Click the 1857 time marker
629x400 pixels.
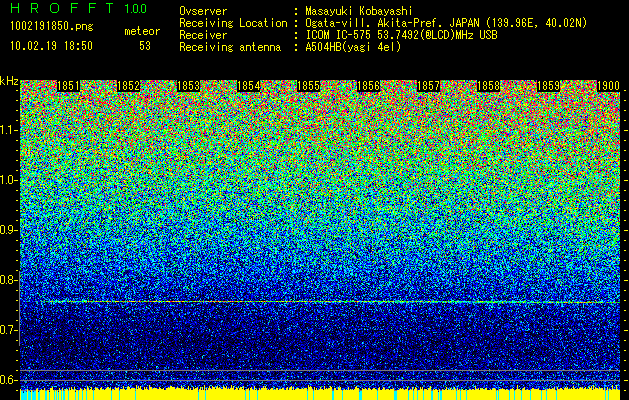(429, 86)
